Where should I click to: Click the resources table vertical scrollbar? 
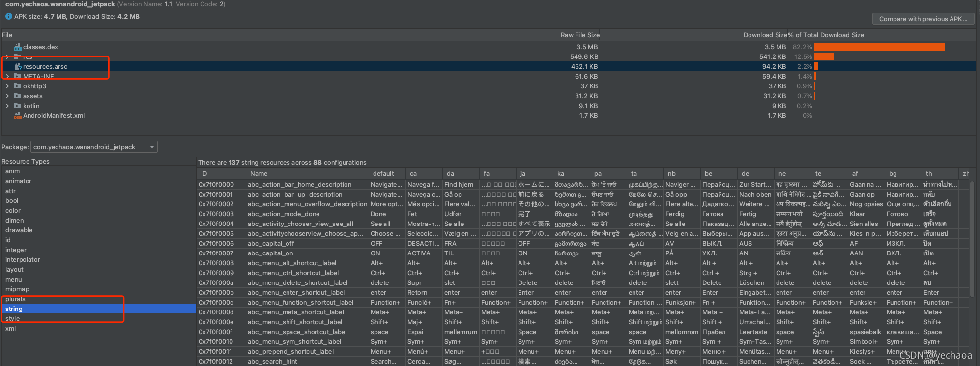pyautogui.click(x=973, y=239)
